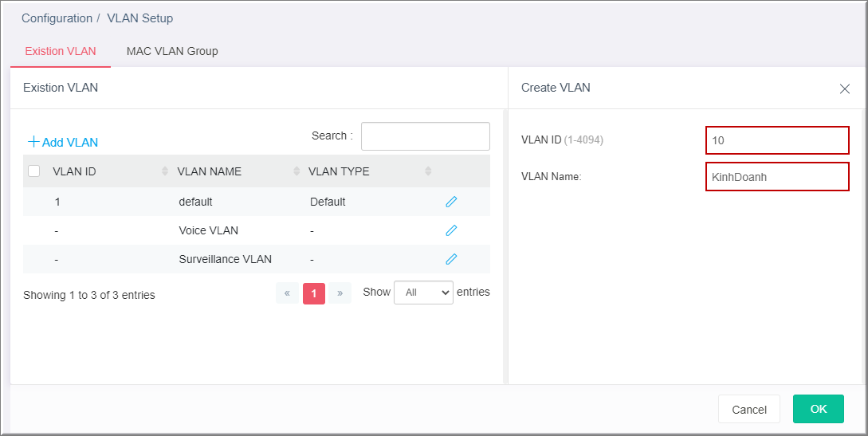The image size is (868, 436).
Task: Go to next page of entries
Action: (340, 293)
